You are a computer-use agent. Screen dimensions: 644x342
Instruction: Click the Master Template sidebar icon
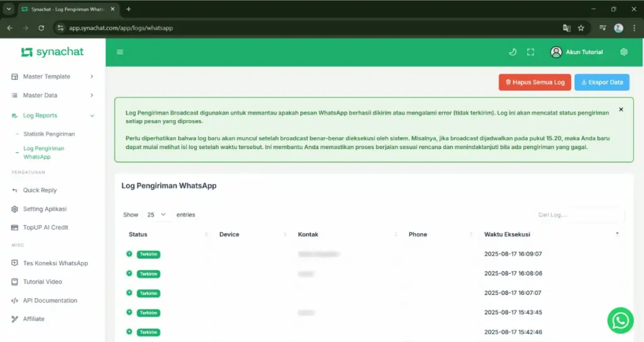tap(15, 77)
